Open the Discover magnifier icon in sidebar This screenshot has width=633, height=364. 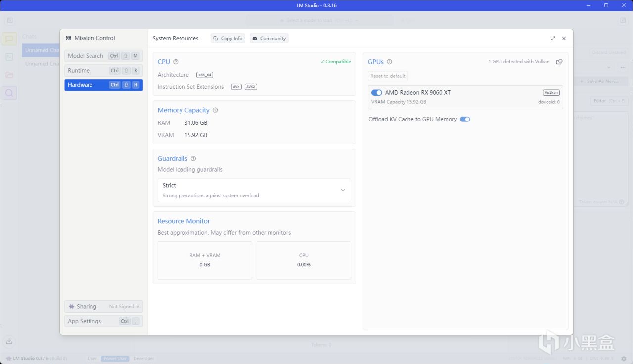[x=9, y=92]
